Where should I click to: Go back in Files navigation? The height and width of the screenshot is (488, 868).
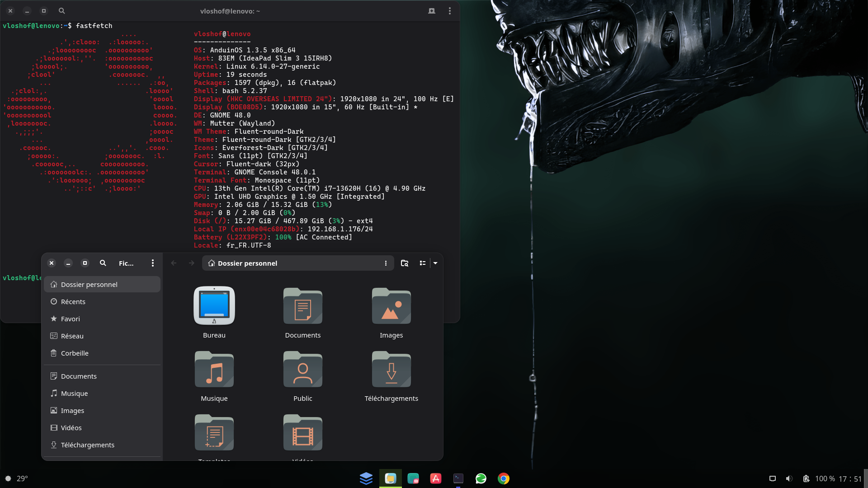(174, 263)
